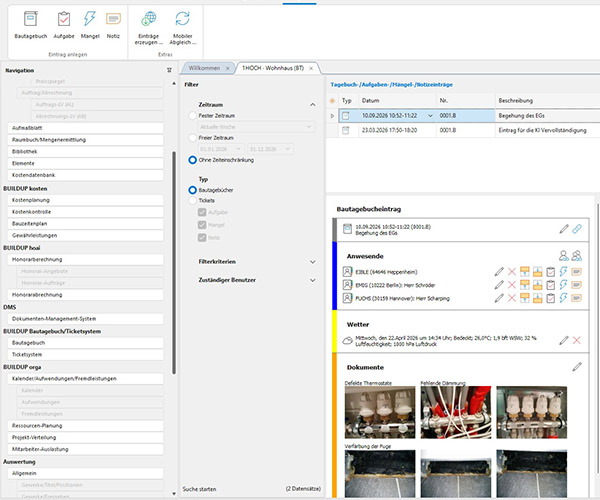This screenshot has width=600, height=500.
Task: Open Verfärbung der Fuge photo thumbnail
Action: tap(380, 474)
